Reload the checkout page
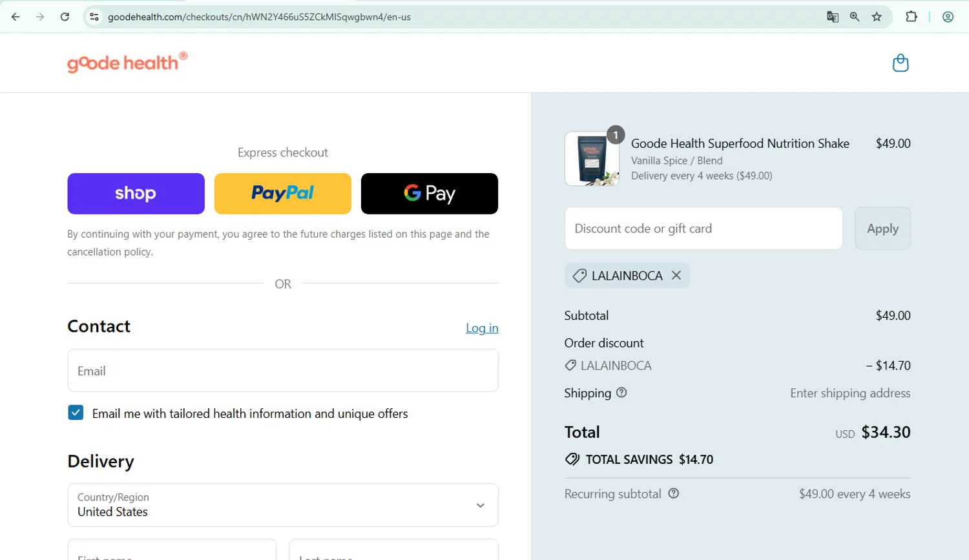The height and width of the screenshot is (560, 969). tap(65, 17)
